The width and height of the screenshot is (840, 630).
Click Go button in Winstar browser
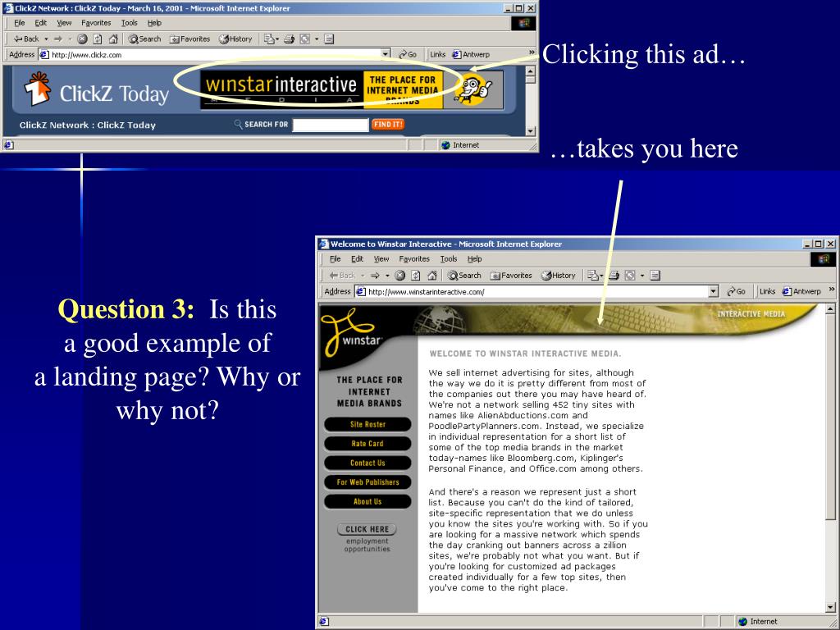[x=736, y=291]
